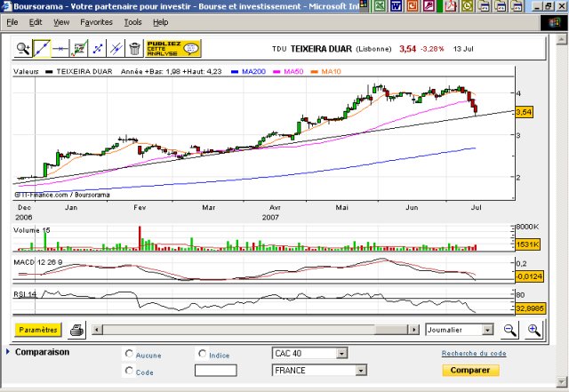Click the page scrollbar up arrow
The image size is (569, 392).
point(561,39)
